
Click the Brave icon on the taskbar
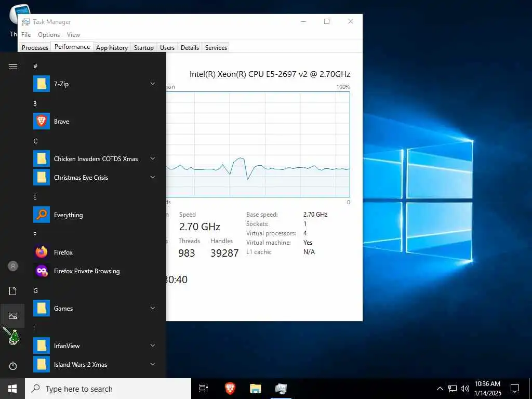(x=230, y=389)
